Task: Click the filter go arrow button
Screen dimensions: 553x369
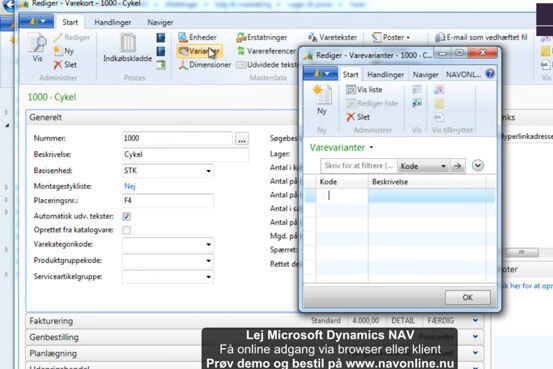Action: [x=457, y=166]
